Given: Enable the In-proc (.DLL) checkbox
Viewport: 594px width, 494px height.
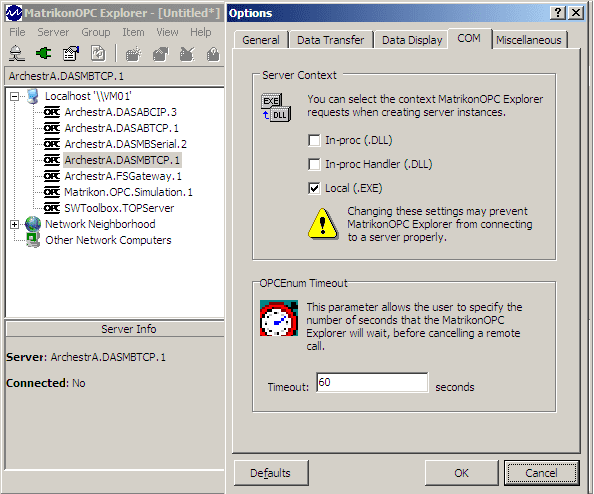Looking at the screenshot, I should pyautogui.click(x=314, y=141).
